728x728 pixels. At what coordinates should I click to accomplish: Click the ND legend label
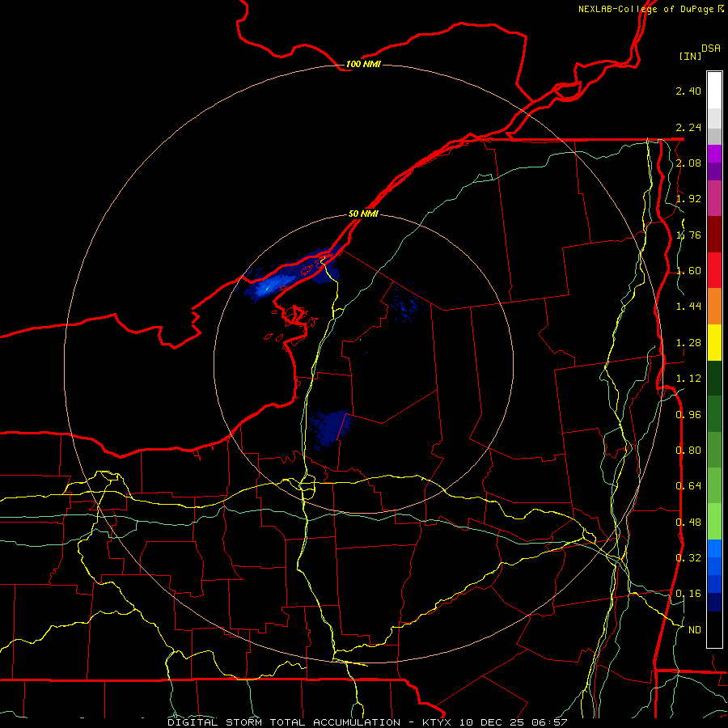tap(695, 630)
